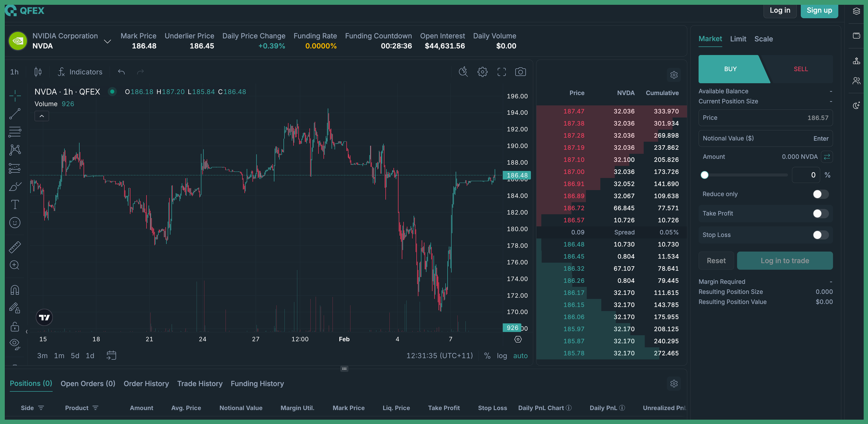
Task: Open the 1h interval dropdown
Action: pyautogui.click(x=15, y=72)
